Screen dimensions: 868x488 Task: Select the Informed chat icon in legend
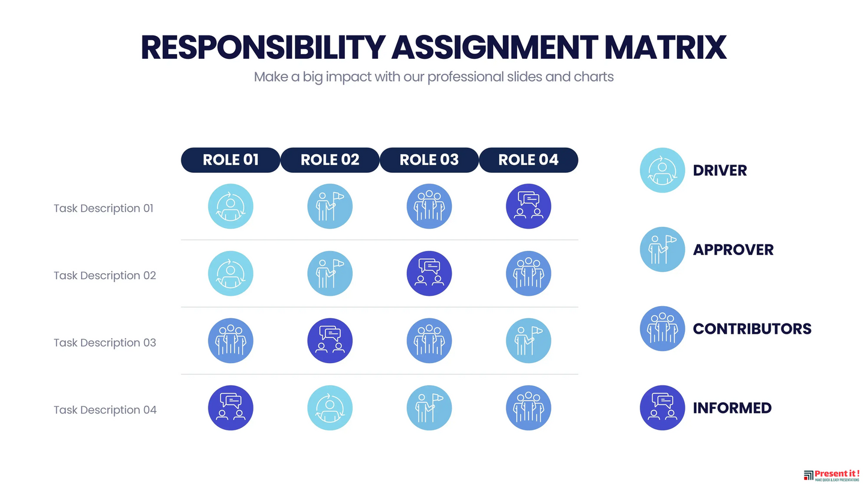[x=662, y=408]
